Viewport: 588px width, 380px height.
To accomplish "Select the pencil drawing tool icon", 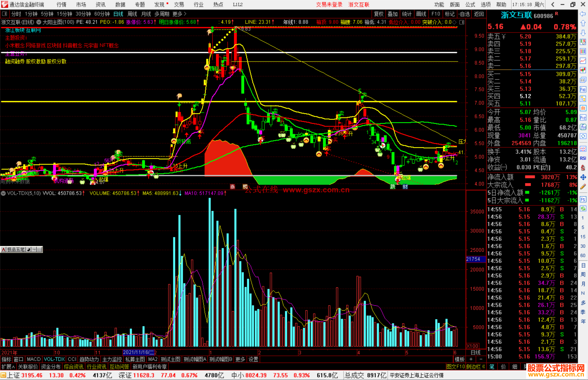I will tap(583, 187).
